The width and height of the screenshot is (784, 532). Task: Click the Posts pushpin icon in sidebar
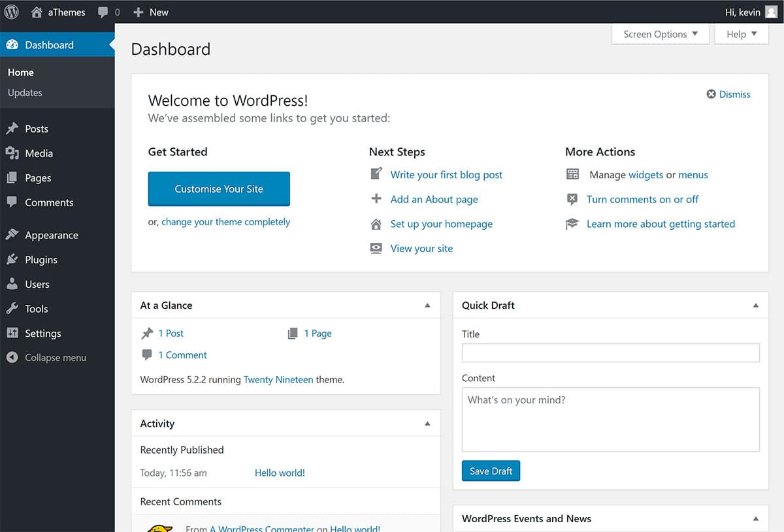click(x=12, y=129)
